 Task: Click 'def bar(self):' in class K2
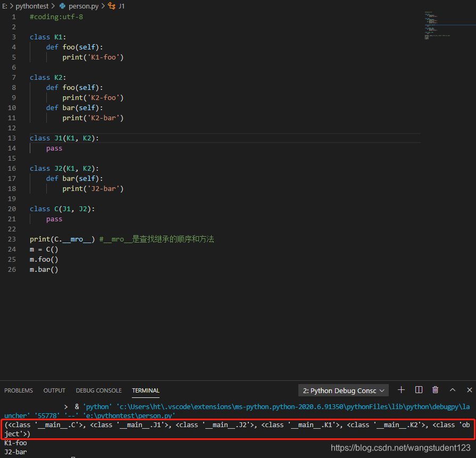point(74,108)
